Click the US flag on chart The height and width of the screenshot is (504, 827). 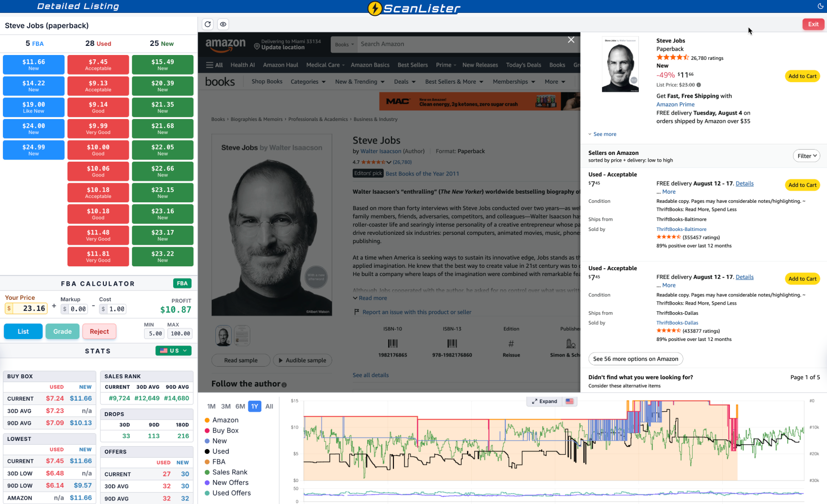(x=570, y=401)
